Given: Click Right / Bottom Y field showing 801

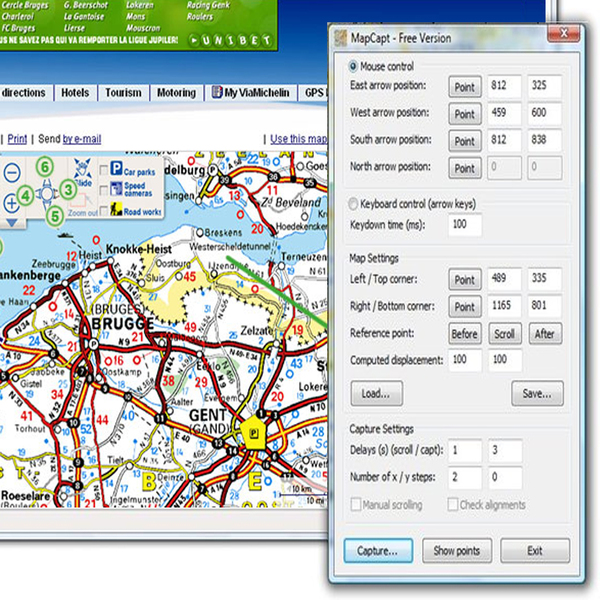Looking at the screenshot, I should 545,306.
